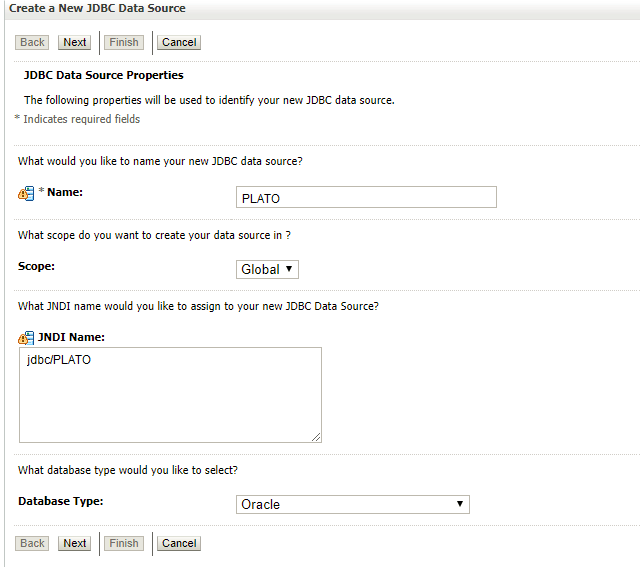
Task: Click the bold Name field label
Action: point(65,192)
